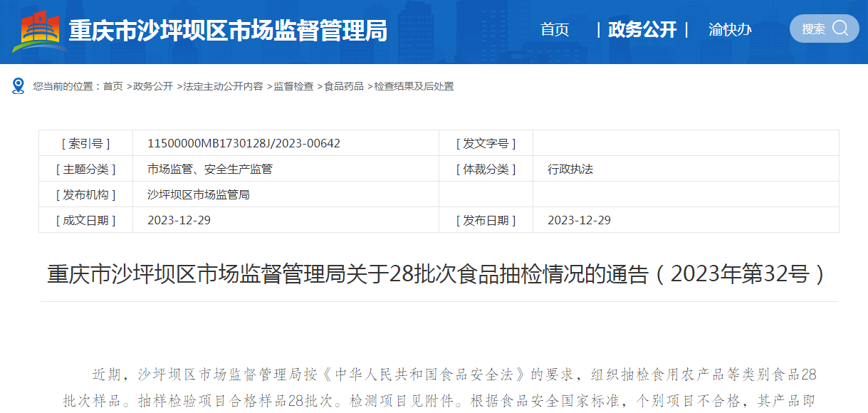Go to 检查结果及后处置 in the breadcrumb
The width and height of the screenshot is (868, 413).
[414, 86]
